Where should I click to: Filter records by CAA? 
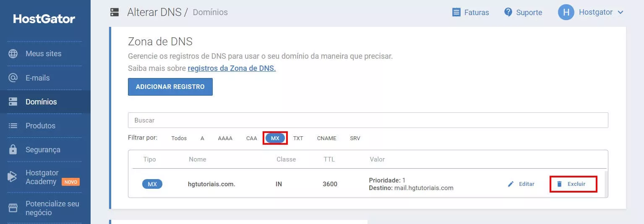coord(252,138)
